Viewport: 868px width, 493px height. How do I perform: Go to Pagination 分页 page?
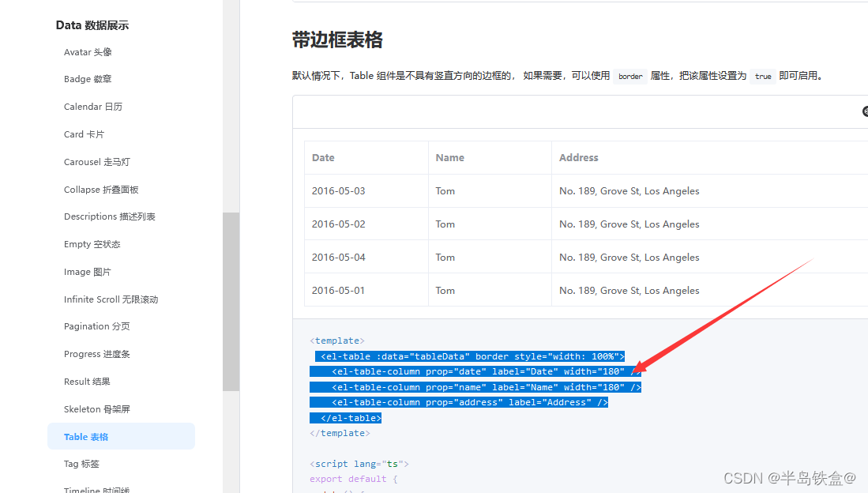97,326
